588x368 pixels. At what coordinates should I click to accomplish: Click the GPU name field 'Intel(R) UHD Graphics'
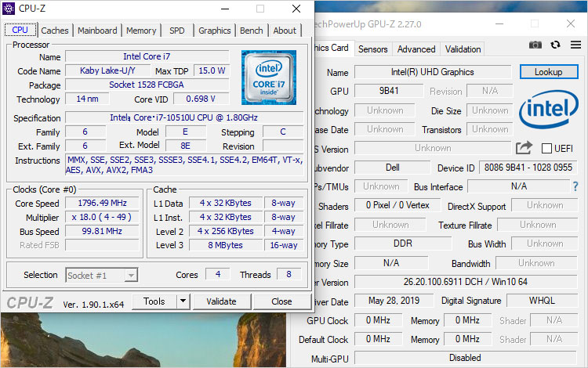pyautogui.click(x=433, y=72)
